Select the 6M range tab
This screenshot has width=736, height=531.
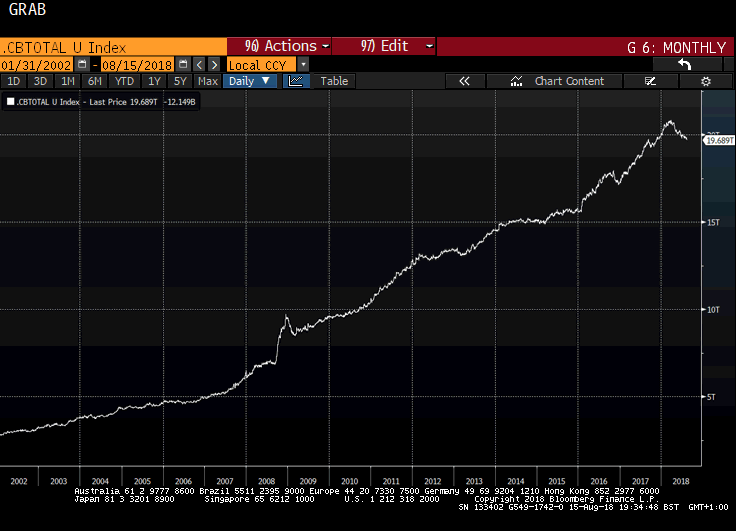[x=95, y=81]
